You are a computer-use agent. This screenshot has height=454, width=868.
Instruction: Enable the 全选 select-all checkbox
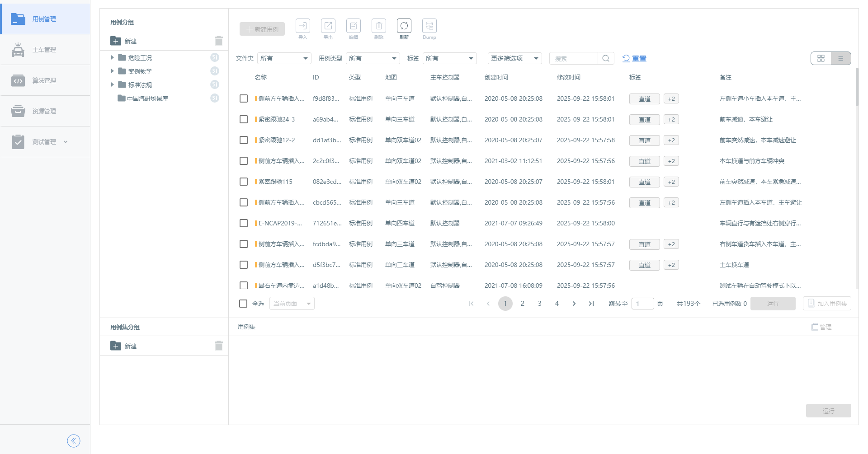(x=243, y=304)
